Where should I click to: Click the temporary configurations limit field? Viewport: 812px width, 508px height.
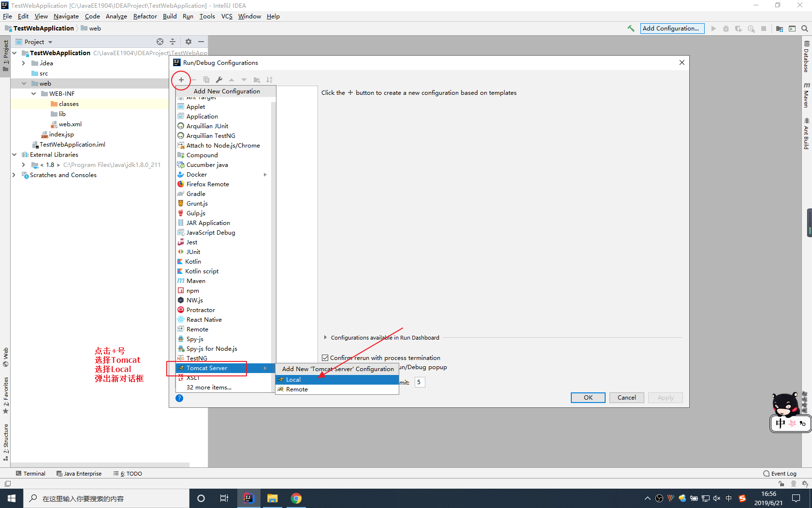[420, 382]
